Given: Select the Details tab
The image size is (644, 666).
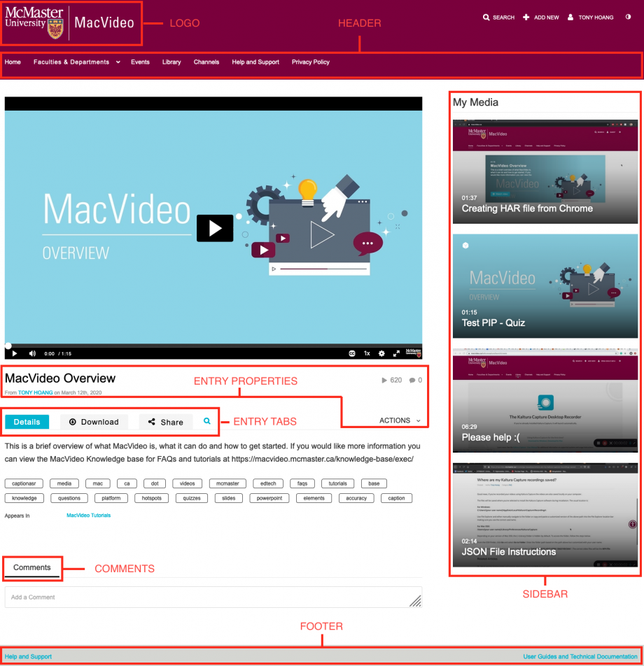Looking at the screenshot, I should click(27, 422).
